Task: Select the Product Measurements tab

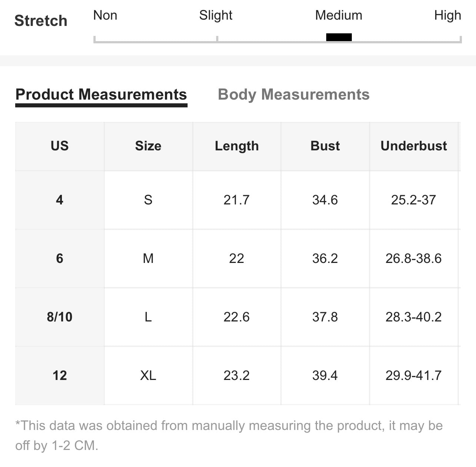Action: [x=101, y=94]
